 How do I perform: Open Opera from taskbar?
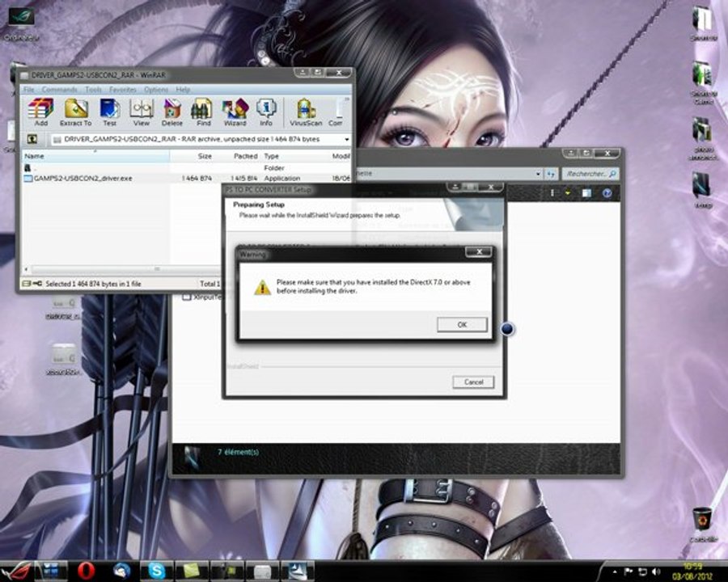click(x=87, y=571)
